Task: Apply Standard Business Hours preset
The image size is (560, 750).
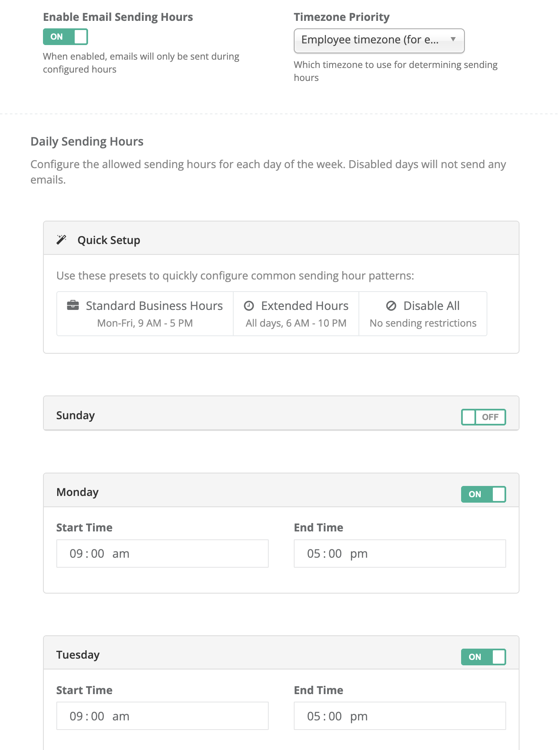Action: pyautogui.click(x=145, y=314)
